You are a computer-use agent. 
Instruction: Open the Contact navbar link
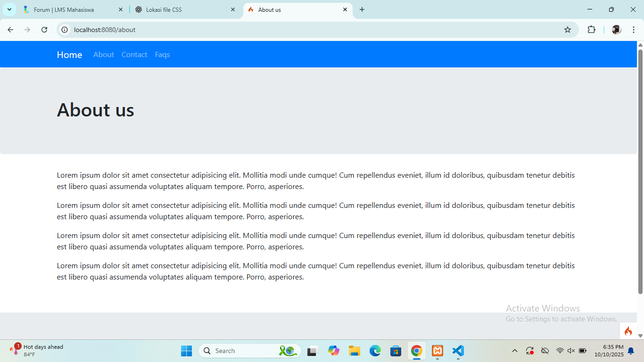click(x=134, y=55)
